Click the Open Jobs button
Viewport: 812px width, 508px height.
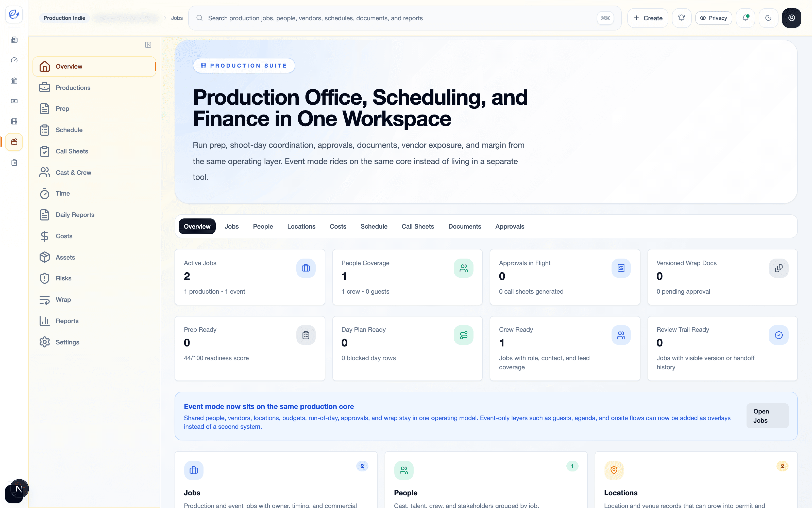[767, 416]
